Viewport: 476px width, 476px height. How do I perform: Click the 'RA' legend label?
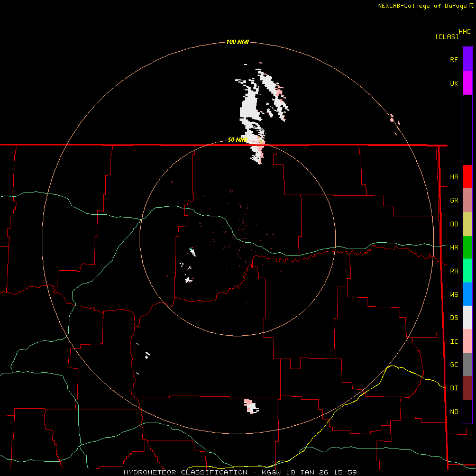(454, 271)
